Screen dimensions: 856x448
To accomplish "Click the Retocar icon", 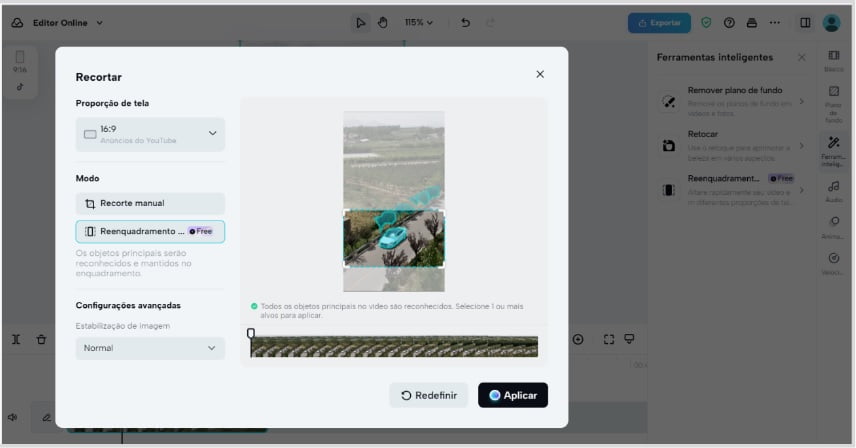I will click(x=669, y=146).
